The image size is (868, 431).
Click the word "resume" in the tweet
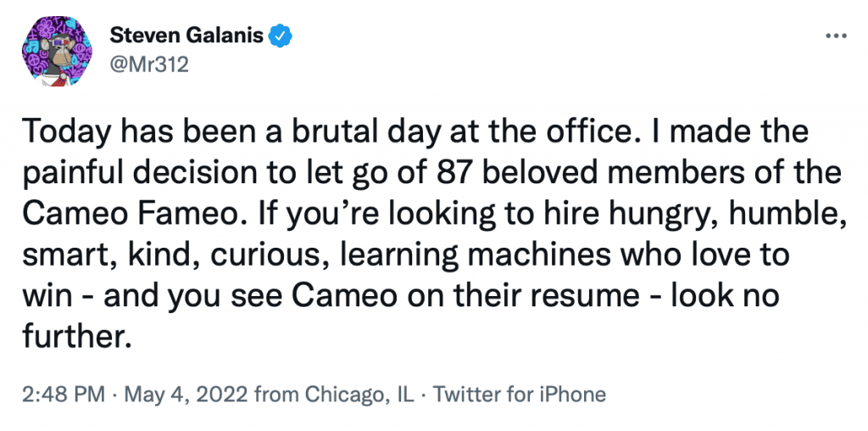(x=571, y=295)
